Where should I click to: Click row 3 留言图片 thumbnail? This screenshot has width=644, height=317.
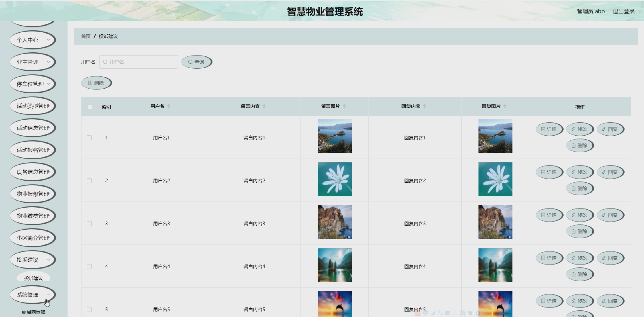coord(335,222)
